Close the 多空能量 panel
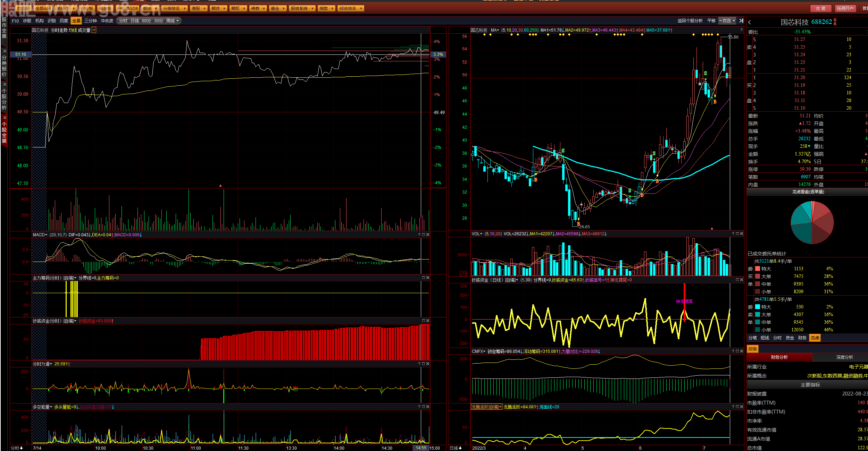This screenshot has width=868, height=451. 428,407
